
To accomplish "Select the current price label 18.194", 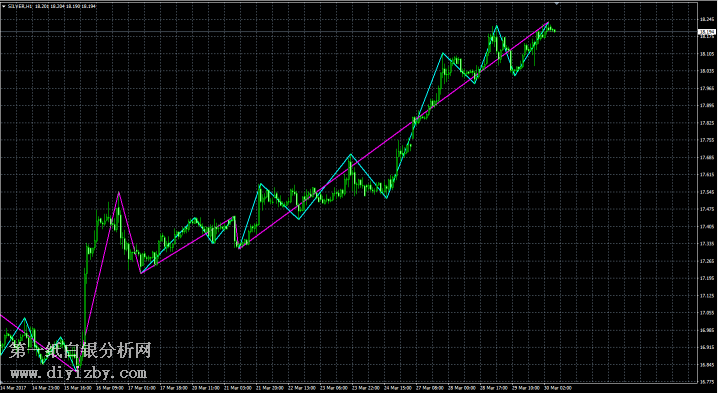I will click(x=706, y=32).
